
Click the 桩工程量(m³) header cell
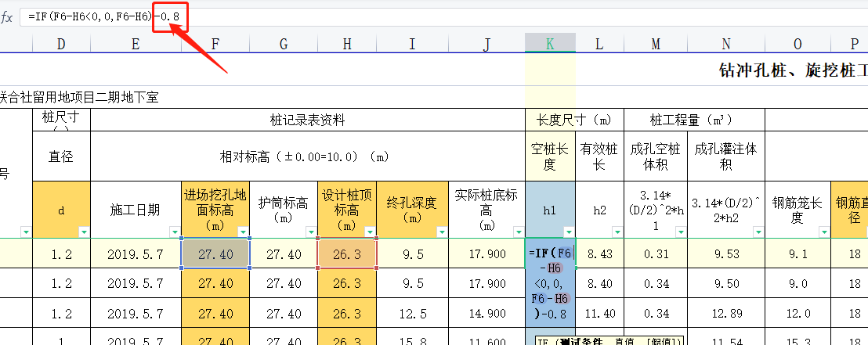click(x=695, y=120)
